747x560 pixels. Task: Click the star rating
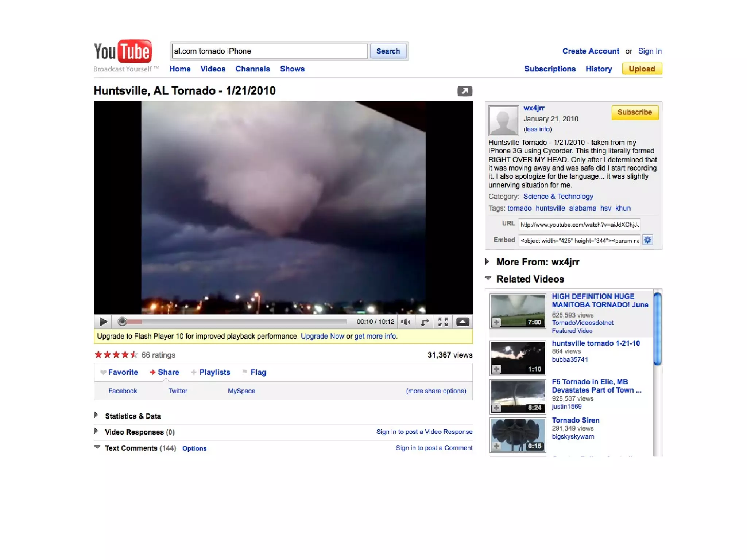click(116, 355)
